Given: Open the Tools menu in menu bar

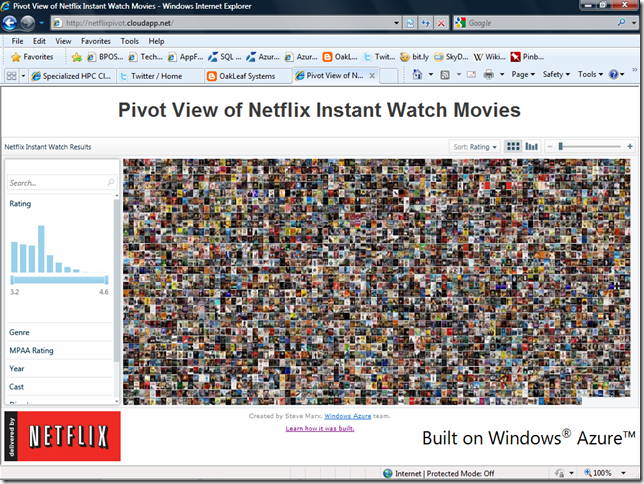Looking at the screenshot, I should tap(129, 41).
